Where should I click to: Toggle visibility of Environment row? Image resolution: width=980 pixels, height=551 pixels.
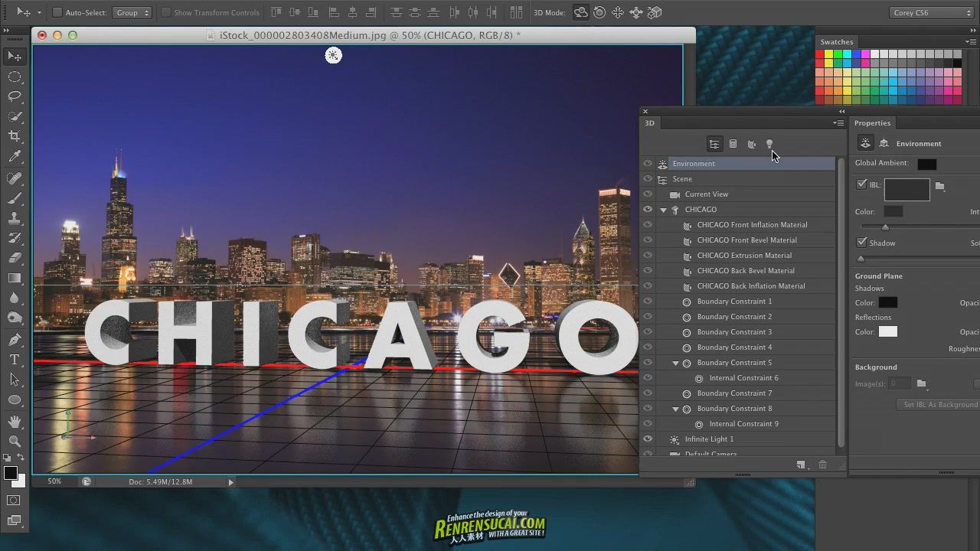click(x=648, y=163)
